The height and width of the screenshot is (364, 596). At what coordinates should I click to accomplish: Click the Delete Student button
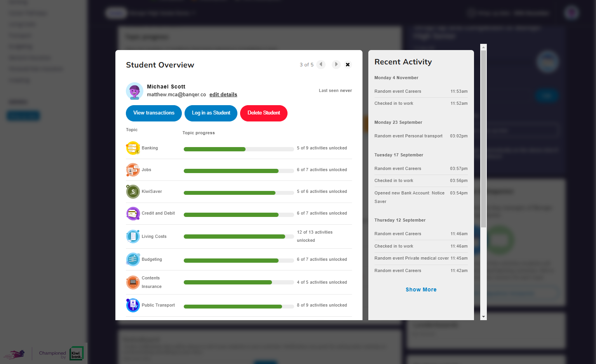click(264, 113)
